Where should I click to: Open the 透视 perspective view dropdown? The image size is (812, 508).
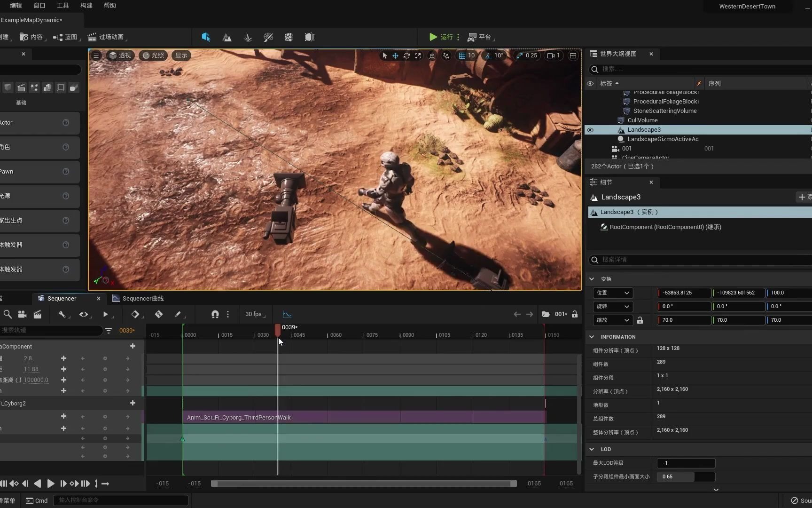pos(120,56)
